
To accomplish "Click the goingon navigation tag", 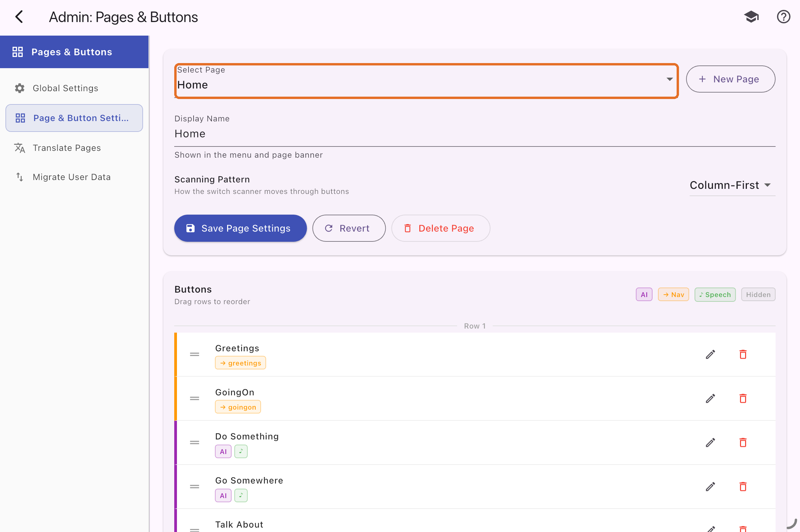I will pos(238,407).
